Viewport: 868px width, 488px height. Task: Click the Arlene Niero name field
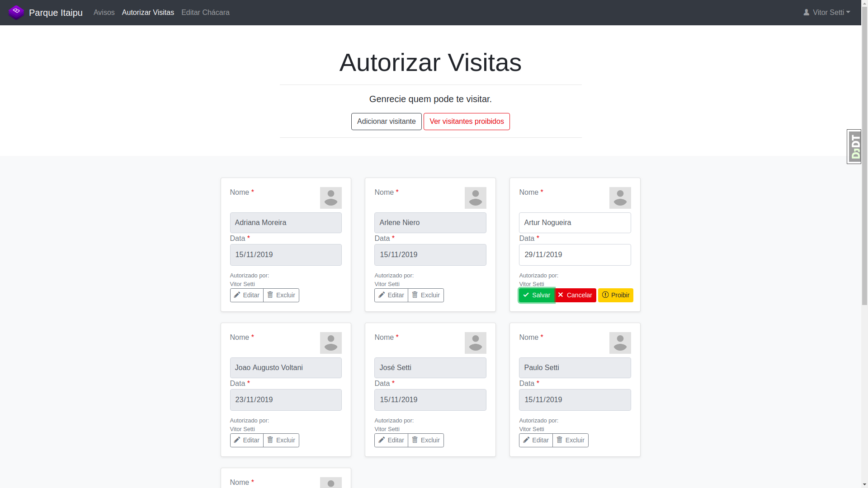(430, 223)
